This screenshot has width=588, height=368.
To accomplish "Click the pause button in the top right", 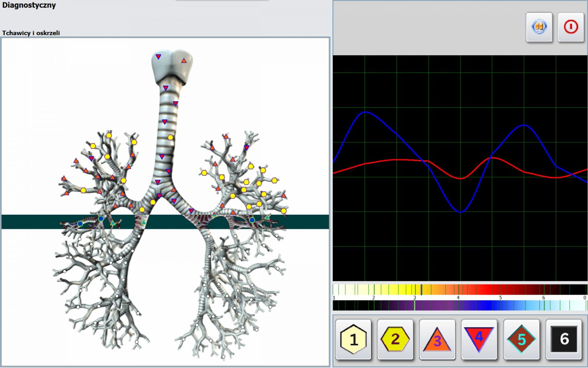I will [539, 27].
